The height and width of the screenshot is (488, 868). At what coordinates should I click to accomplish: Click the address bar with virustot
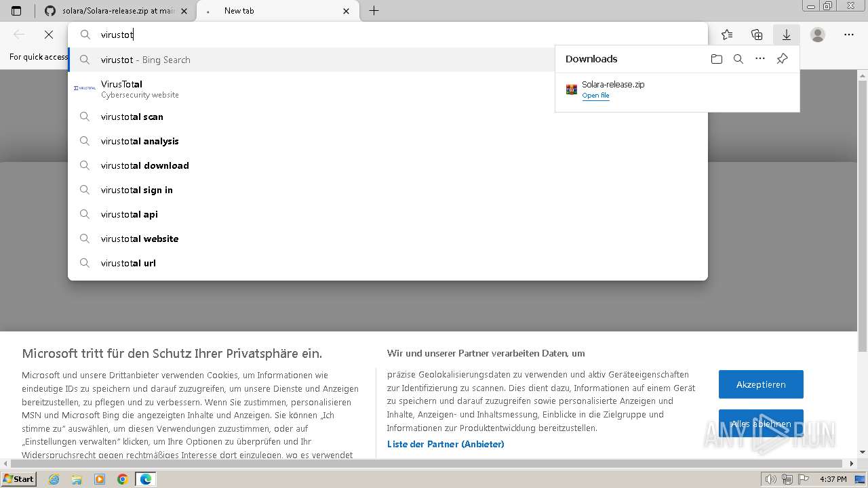tap(388, 35)
